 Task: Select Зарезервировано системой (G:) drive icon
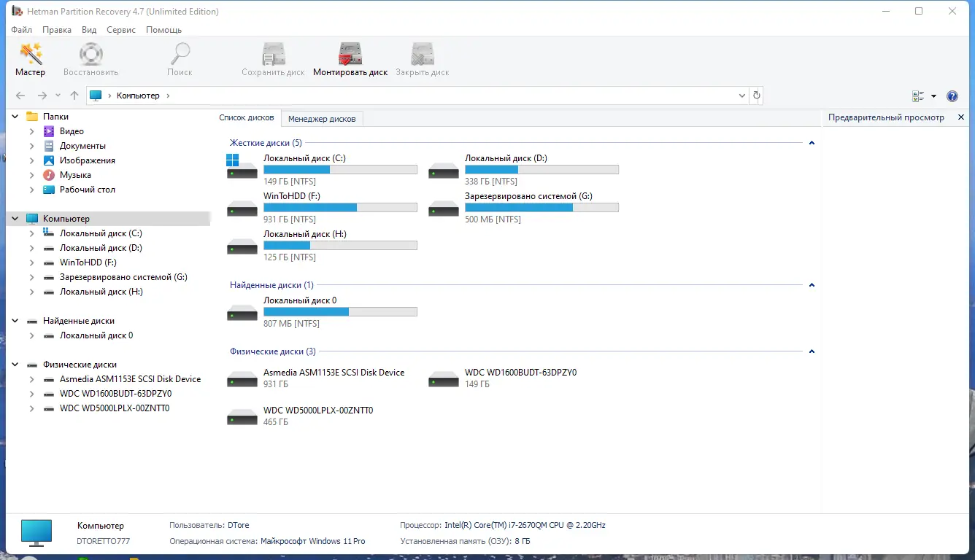coord(444,209)
